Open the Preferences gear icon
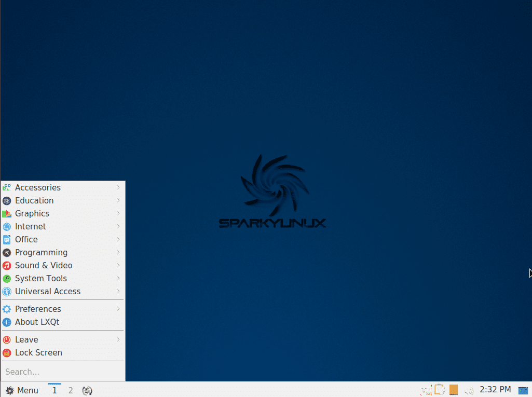The height and width of the screenshot is (397, 532). click(x=7, y=309)
